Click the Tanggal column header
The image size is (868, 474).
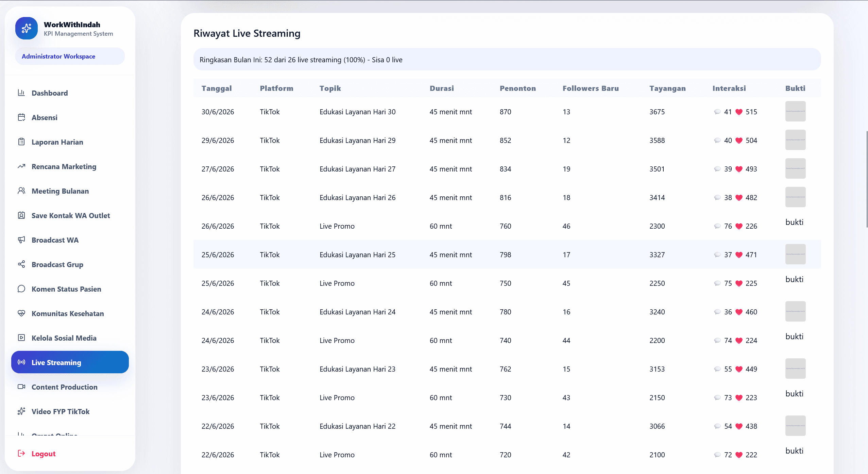(217, 88)
